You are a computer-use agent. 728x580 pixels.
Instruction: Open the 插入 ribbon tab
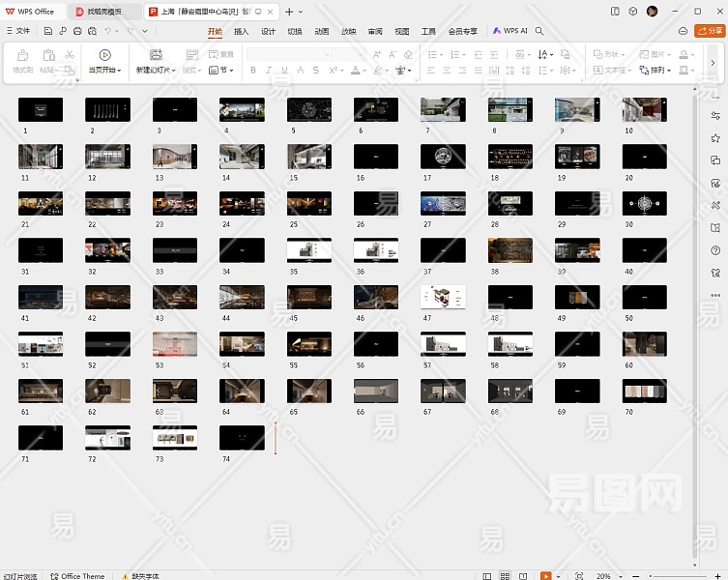click(x=241, y=31)
